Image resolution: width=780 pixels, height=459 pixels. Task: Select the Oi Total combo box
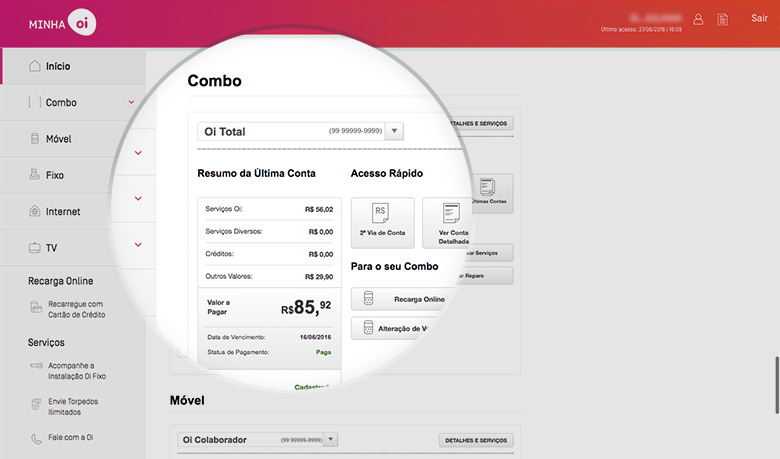tap(300, 131)
